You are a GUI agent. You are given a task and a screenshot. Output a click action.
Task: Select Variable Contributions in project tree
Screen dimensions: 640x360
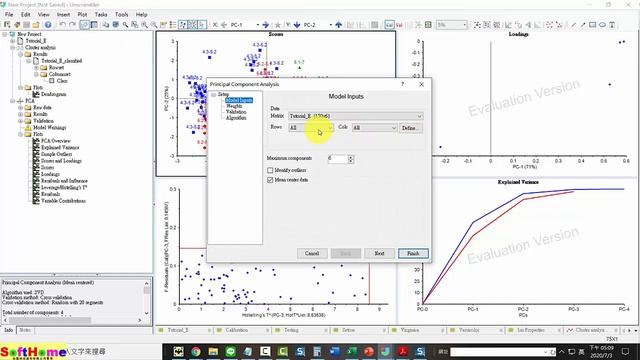(63, 201)
